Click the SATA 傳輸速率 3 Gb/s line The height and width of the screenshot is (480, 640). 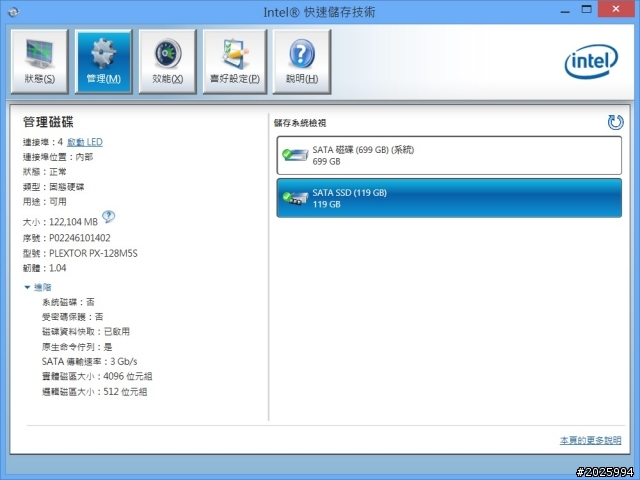click(89, 362)
